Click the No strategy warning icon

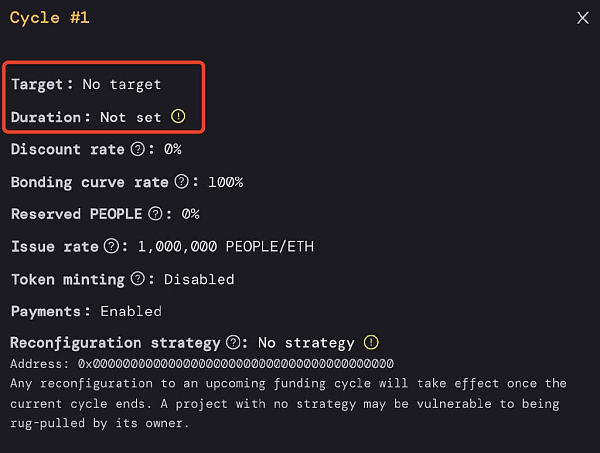[371, 342]
